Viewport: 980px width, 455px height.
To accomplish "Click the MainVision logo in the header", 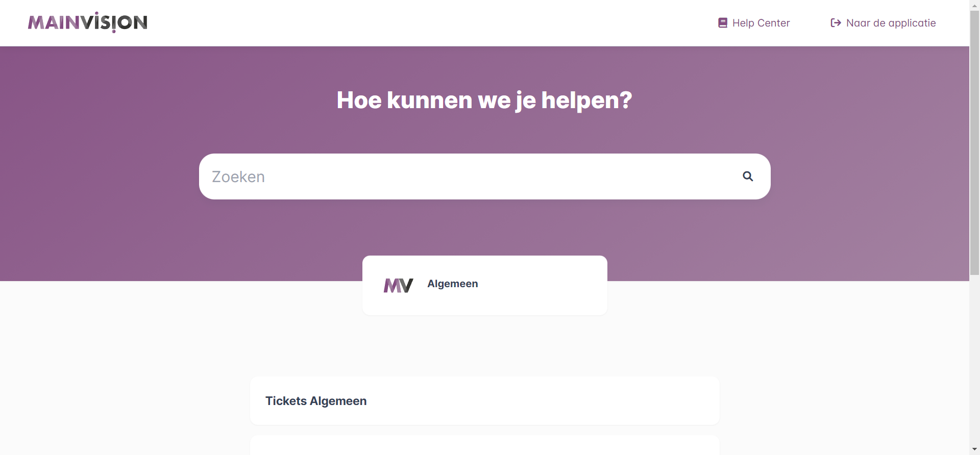I will coord(87,22).
